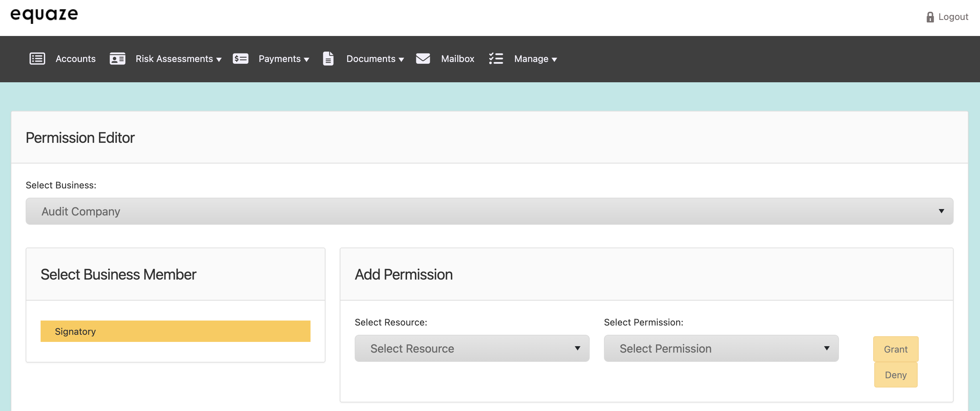This screenshot has width=980, height=411.
Task: Click the Payments dollar bill icon
Action: pos(240,59)
